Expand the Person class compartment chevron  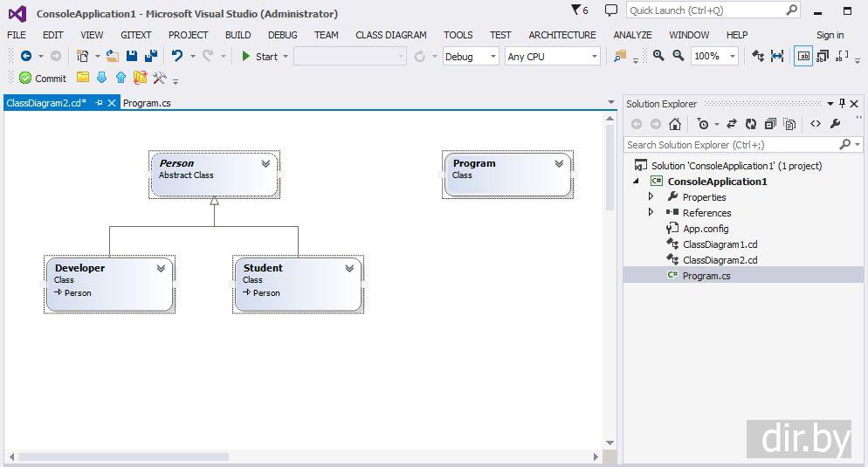(x=265, y=163)
